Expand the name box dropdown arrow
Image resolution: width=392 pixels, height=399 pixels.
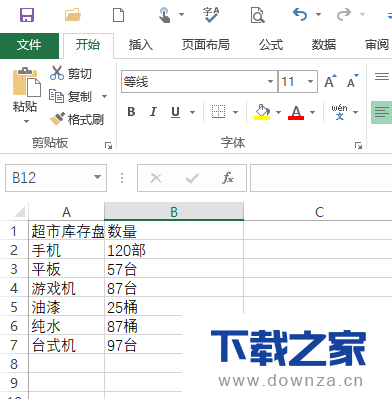(97, 177)
